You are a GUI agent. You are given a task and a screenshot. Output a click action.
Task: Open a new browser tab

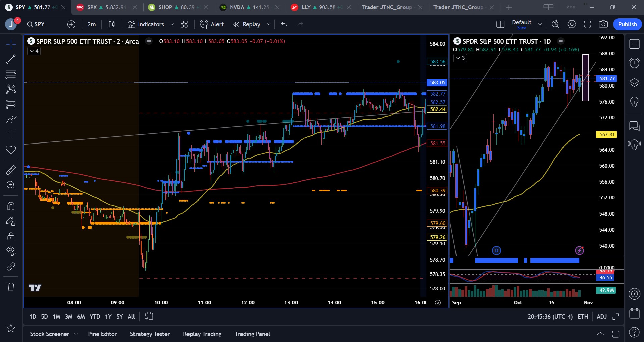(509, 7)
